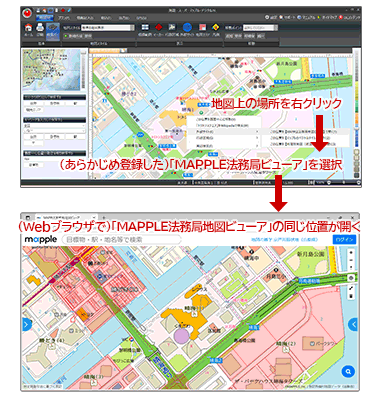Select the Home icon in the ribbon
Viewport: 380px width, 400px height.
[x=28, y=28]
